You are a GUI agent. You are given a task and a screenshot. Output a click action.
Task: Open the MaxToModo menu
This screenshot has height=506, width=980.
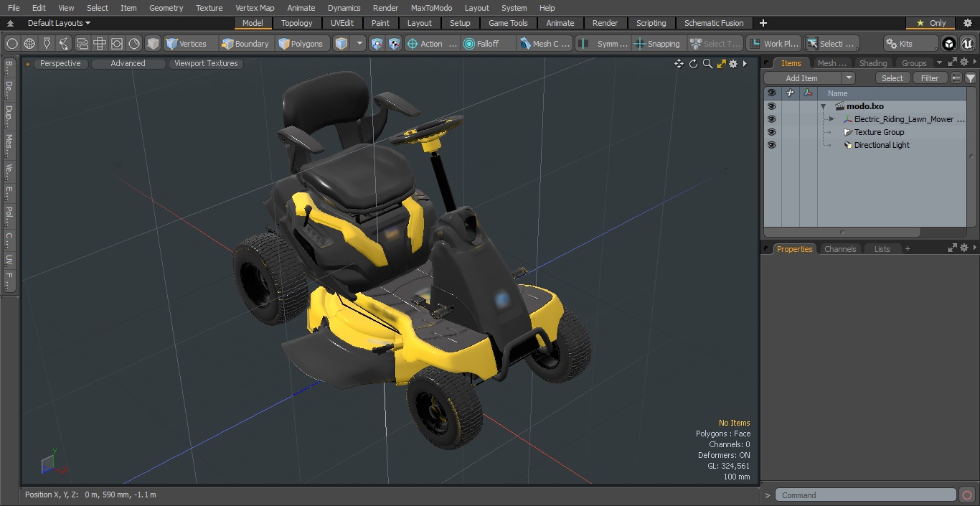coord(431,8)
